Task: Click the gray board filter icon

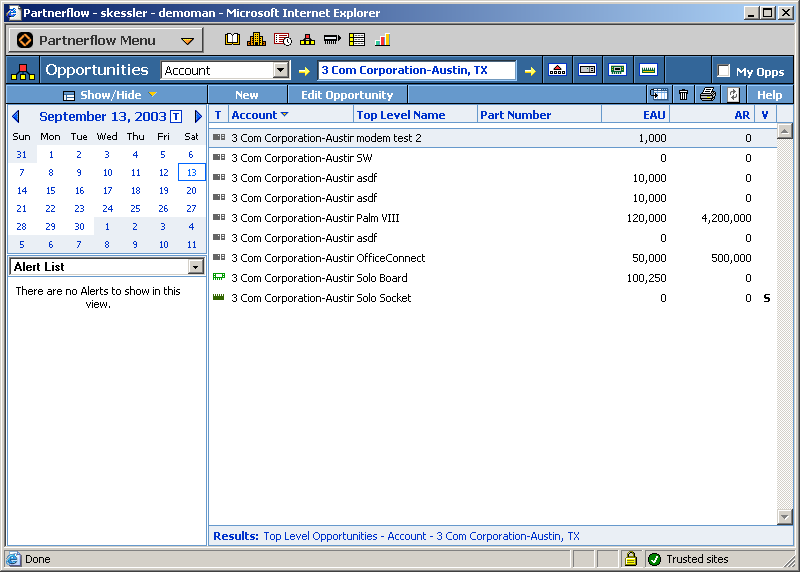Action: click(x=587, y=70)
